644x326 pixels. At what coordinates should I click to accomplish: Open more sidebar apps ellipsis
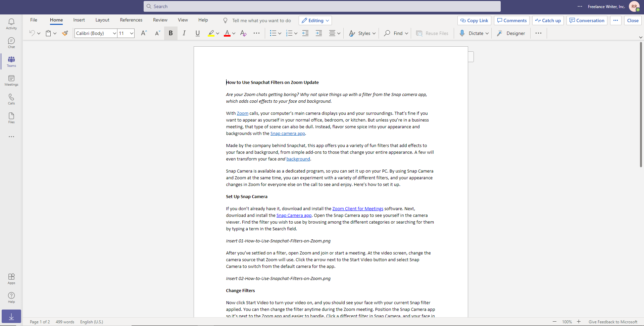(11, 137)
